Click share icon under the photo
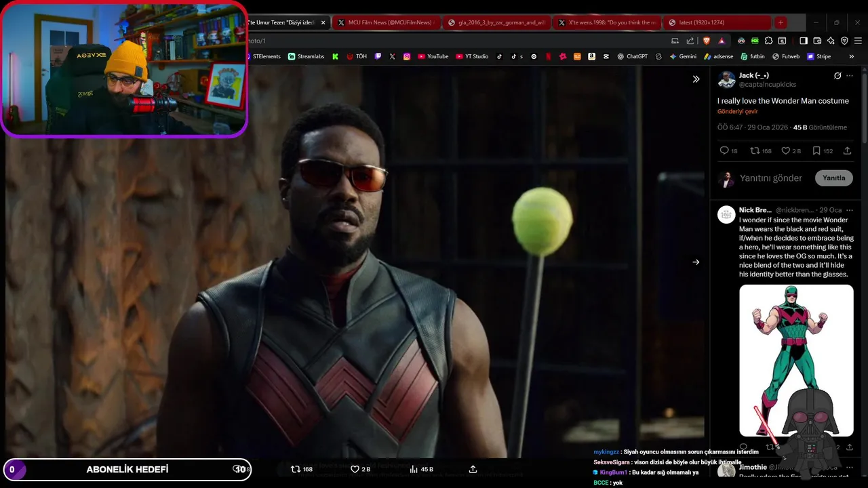 [473, 469]
